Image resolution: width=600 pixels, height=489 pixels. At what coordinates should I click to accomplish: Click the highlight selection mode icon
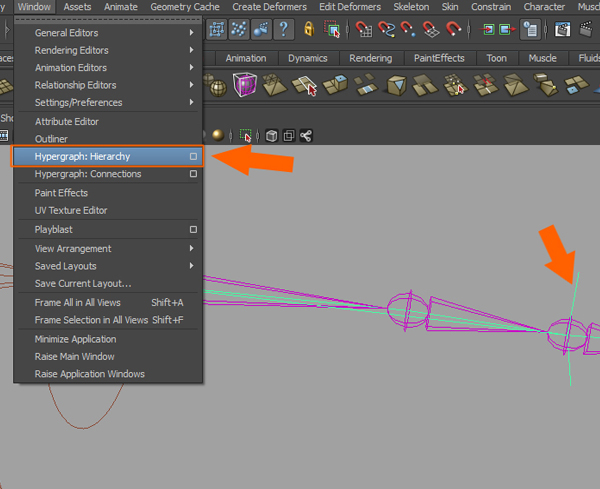[331, 29]
